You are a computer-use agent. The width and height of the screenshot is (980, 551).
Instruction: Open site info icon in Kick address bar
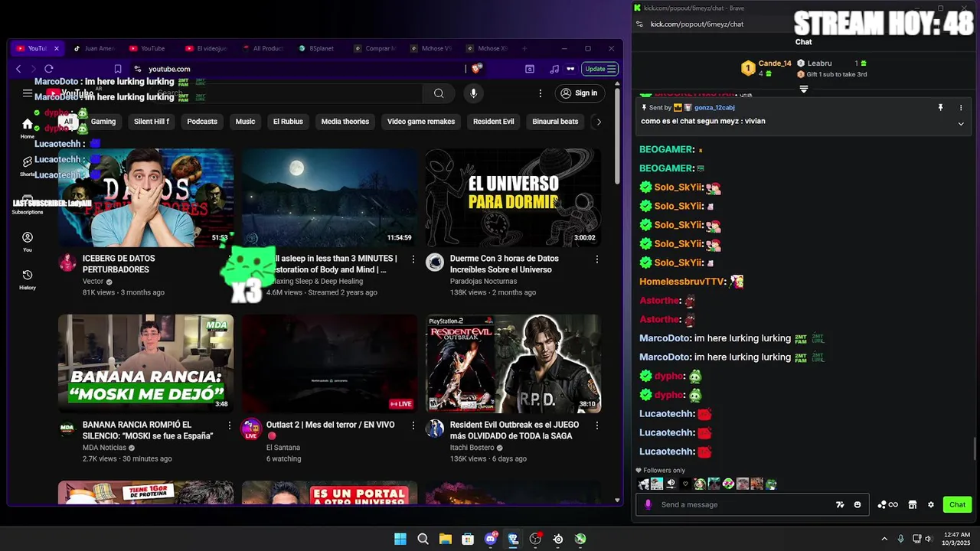639,24
